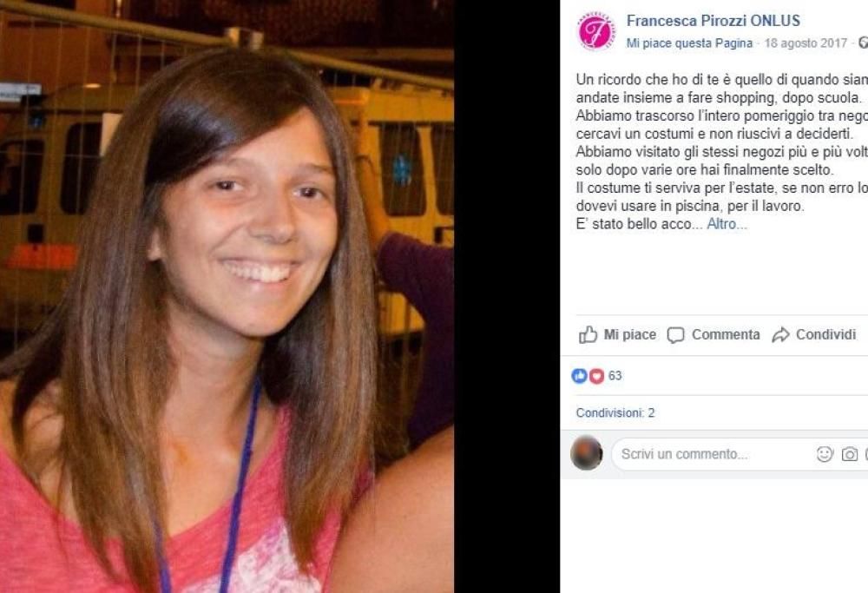Click the Francesca Pirozzi ONLUS logo avatar
This screenshot has width=868, height=593.
[595, 32]
